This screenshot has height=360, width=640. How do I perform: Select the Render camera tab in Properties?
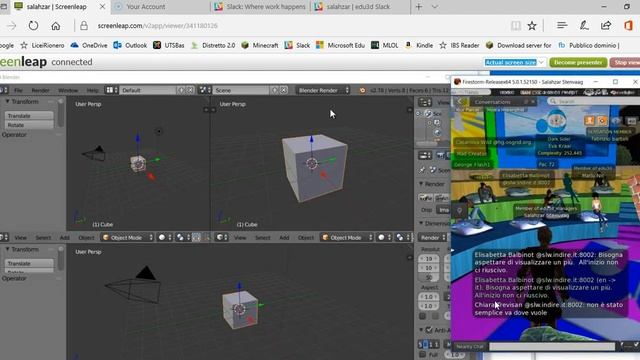(x=441, y=155)
